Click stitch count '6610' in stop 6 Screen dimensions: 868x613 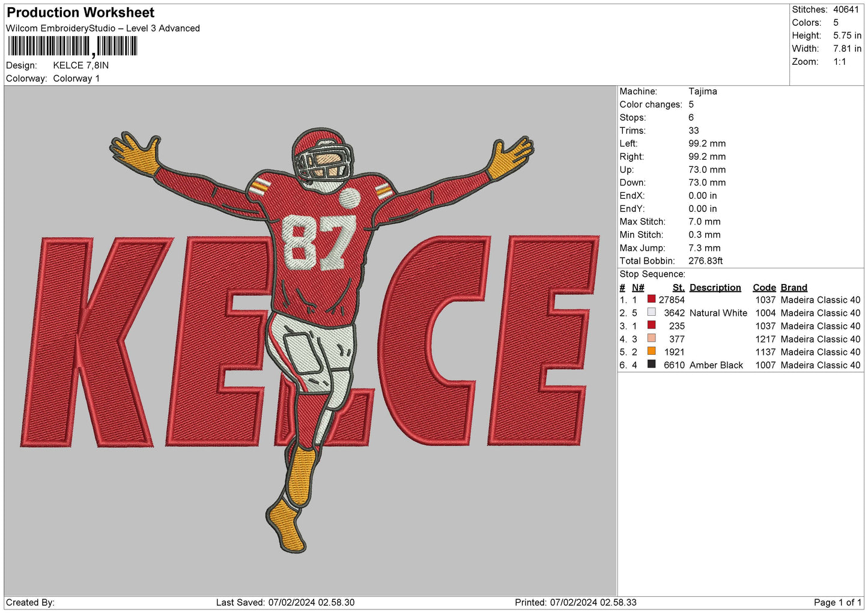[675, 365]
